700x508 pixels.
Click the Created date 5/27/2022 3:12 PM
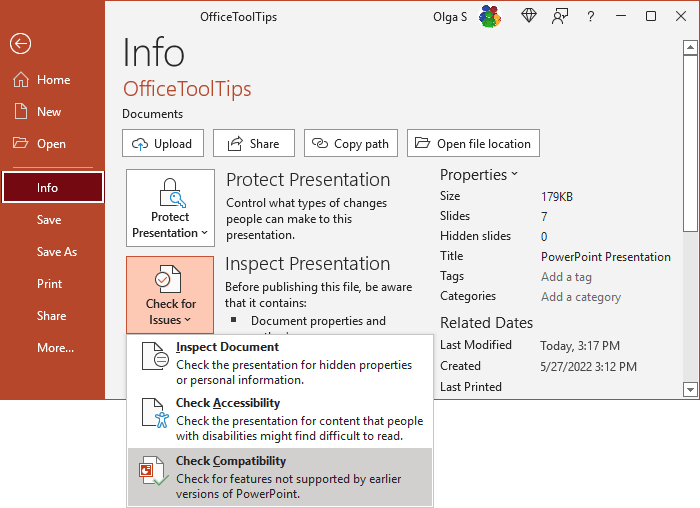(588, 366)
